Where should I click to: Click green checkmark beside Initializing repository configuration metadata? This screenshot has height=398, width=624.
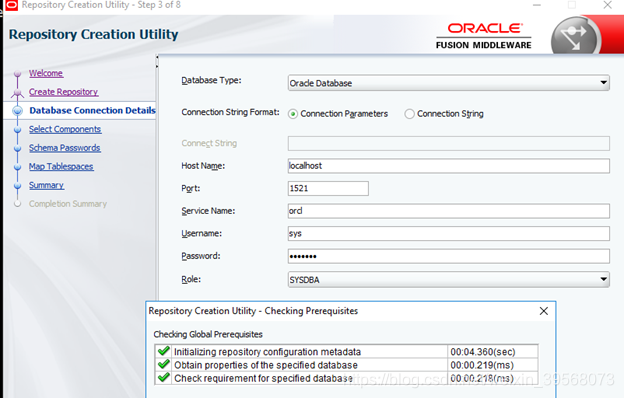164,351
